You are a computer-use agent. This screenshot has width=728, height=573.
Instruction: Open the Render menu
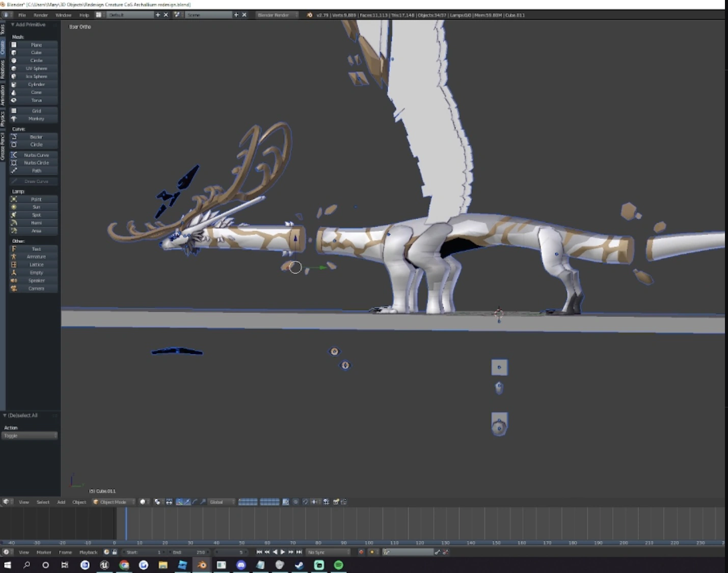coord(40,15)
